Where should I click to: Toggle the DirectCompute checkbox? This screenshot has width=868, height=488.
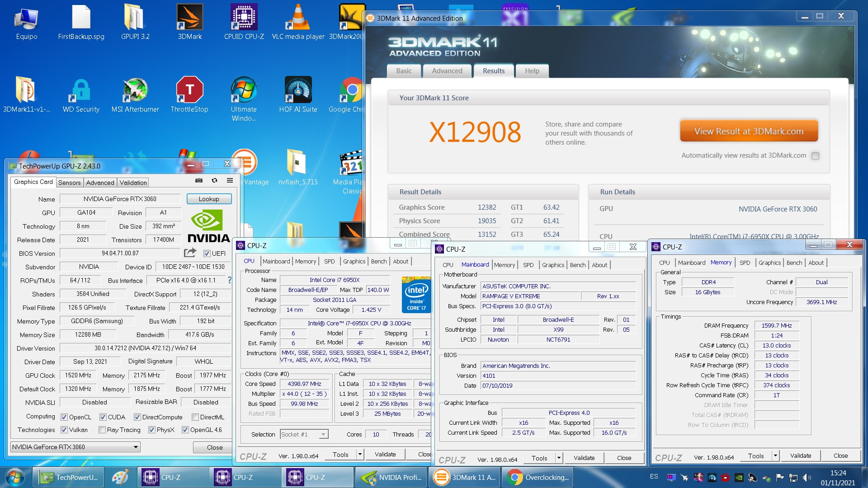(x=137, y=417)
